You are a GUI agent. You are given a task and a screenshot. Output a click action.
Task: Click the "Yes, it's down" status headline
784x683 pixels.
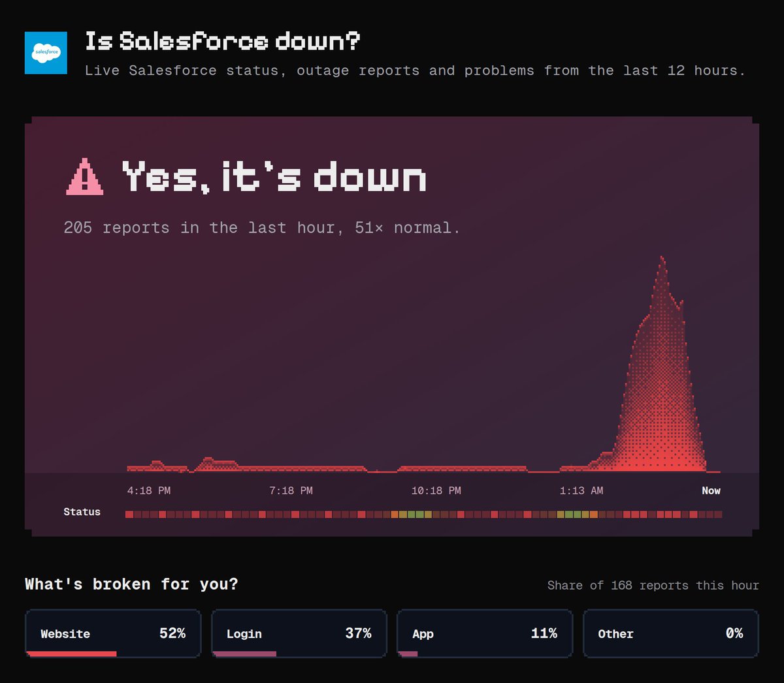274,176
